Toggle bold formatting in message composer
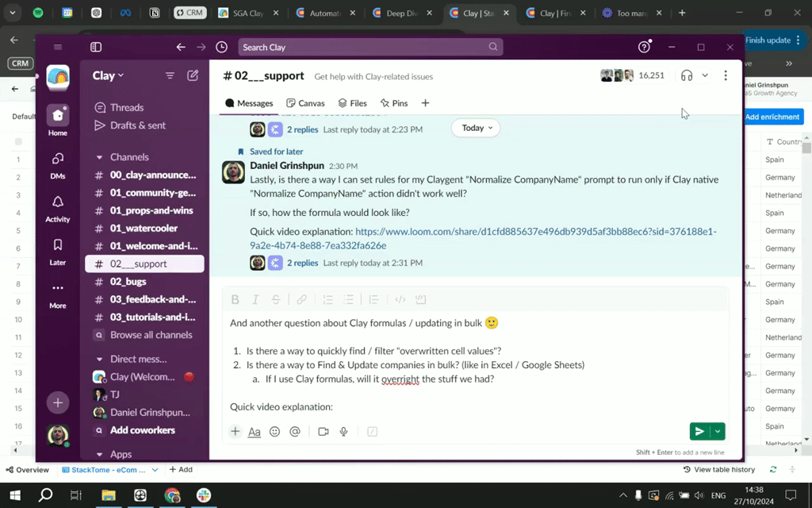Screen dimensions: 812x508 coord(235,300)
